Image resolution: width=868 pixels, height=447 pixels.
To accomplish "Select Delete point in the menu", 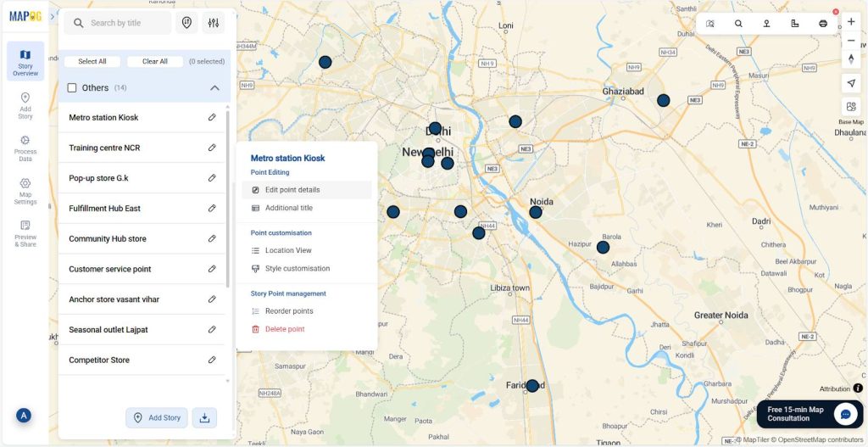I will tap(285, 329).
